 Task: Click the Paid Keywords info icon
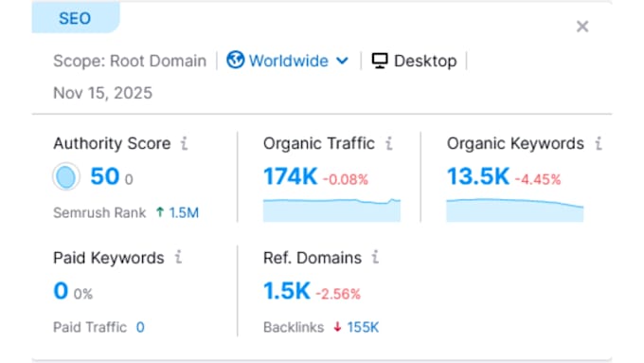[x=178, y=258]
